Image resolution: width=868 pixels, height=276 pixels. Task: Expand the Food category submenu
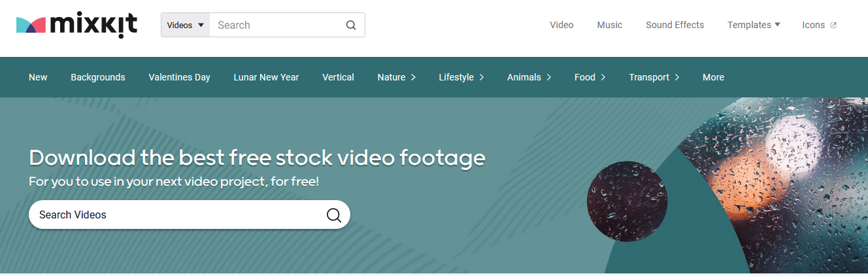590,77
